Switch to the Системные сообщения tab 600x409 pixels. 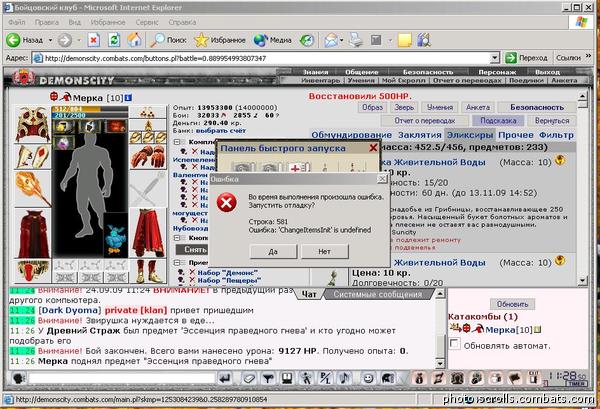pyautogui.click(x=378, y=294)
